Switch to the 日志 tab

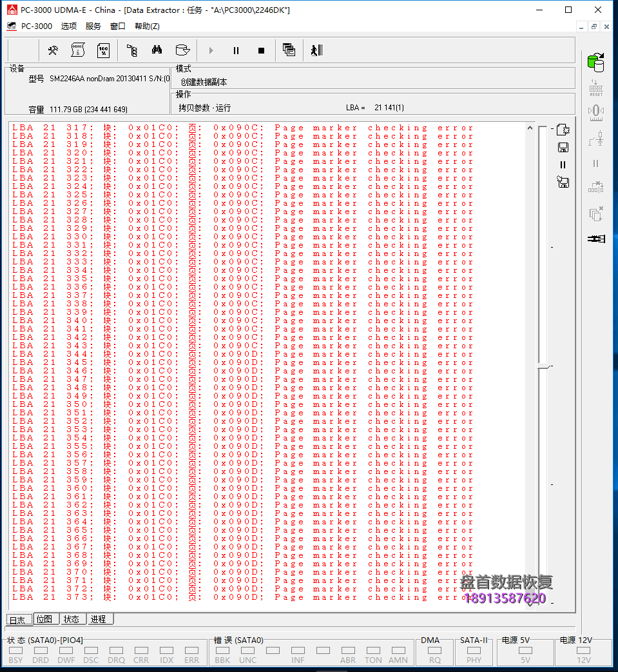(19, 619)
